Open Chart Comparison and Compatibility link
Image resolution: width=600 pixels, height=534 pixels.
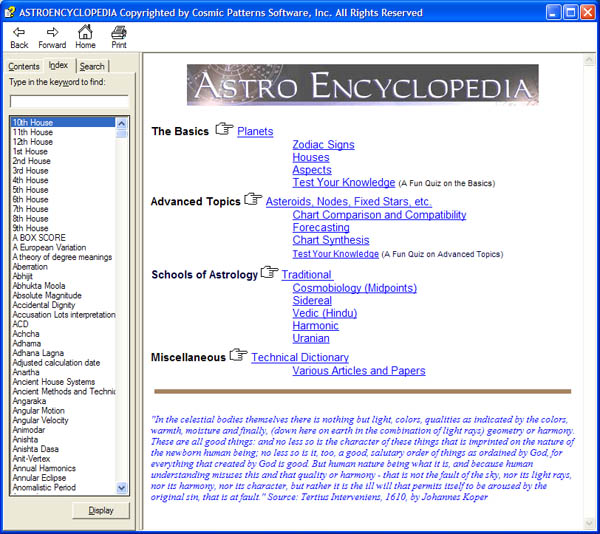point(379,215)
